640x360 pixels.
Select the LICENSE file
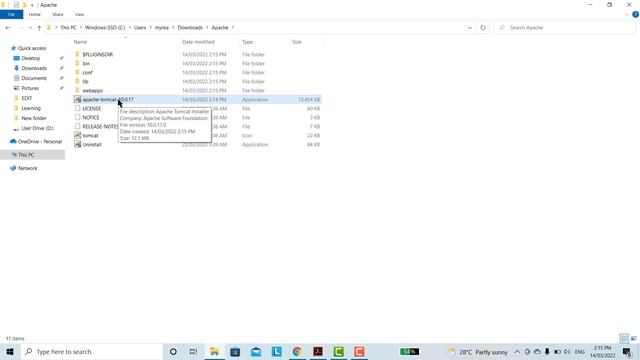pyautogui.click(x=91, y=109)
